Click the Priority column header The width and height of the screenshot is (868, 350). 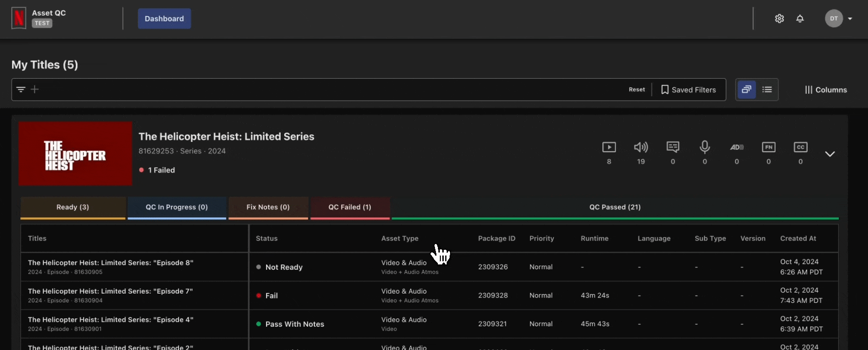[x=542, y=238]
